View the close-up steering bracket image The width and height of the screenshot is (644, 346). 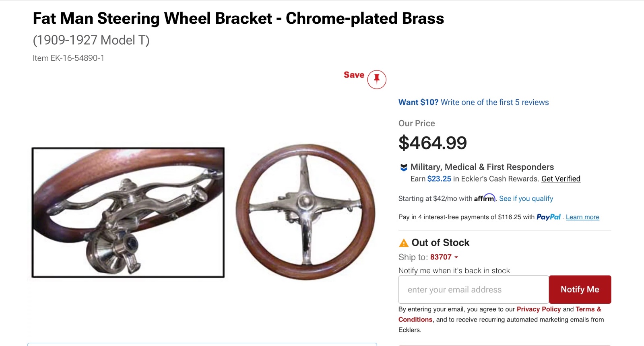[x=128, y=212]
